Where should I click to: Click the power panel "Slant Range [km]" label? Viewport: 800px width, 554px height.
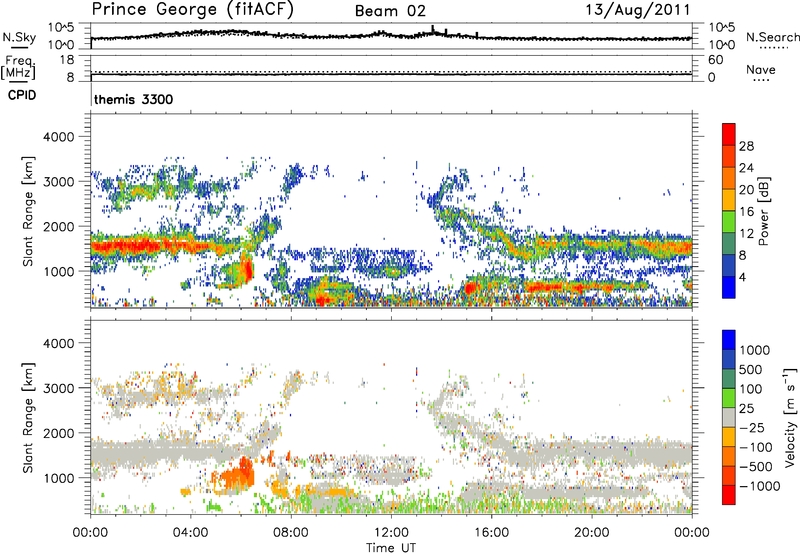[x=28, y=211]
